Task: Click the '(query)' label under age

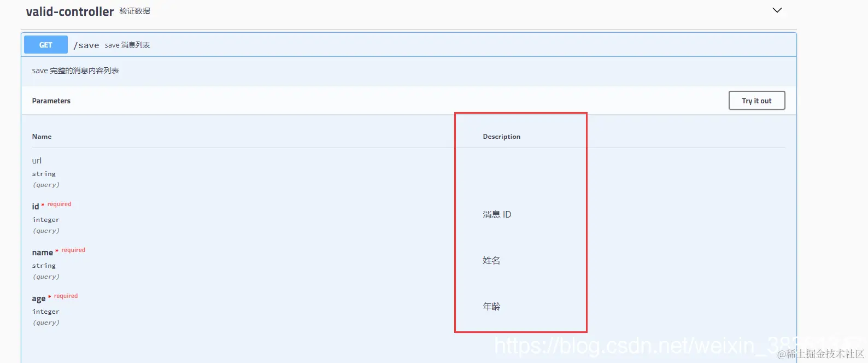Action: 46,323
